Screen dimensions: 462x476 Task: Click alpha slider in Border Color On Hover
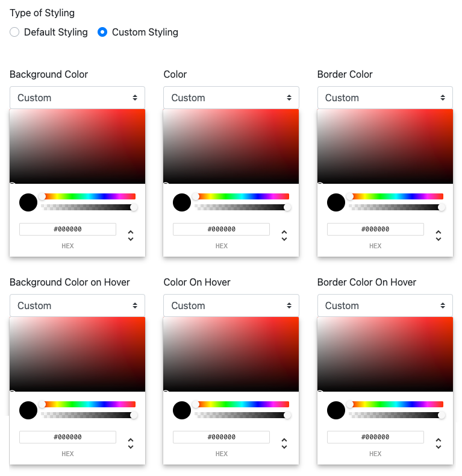point(396,415)
